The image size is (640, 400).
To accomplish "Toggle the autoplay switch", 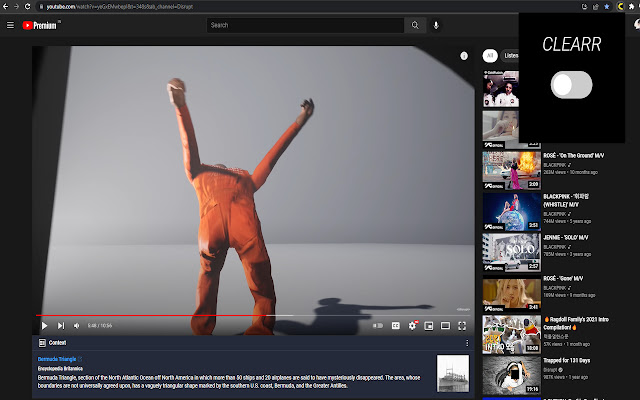I will pyautogui.click(x=378, y=325).
